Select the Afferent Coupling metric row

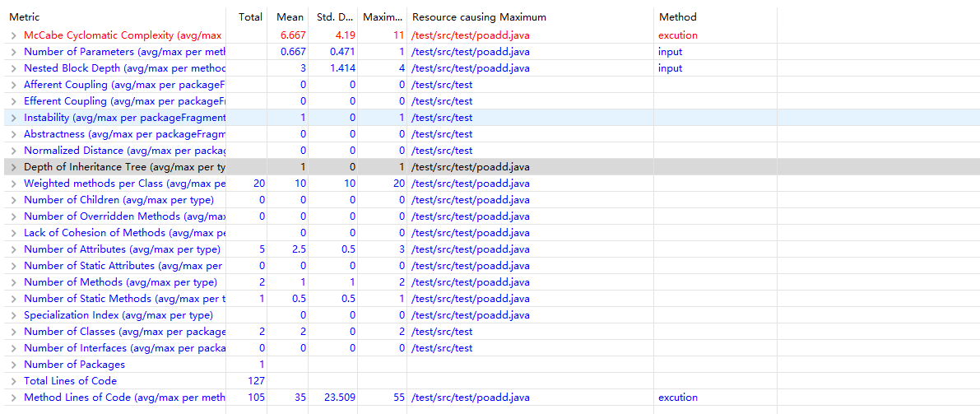(x=123, y=85)
